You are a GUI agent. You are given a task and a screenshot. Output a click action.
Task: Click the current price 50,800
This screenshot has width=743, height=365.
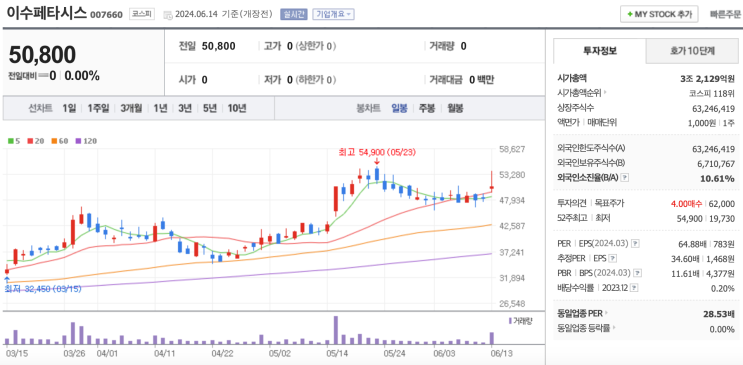(42, 55)
